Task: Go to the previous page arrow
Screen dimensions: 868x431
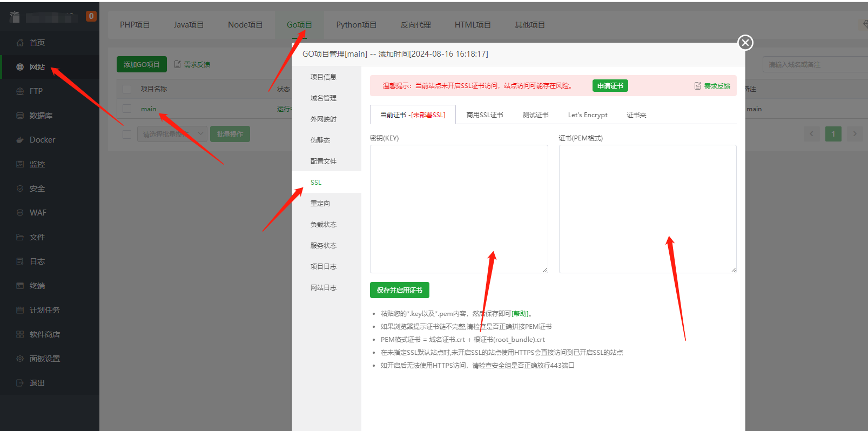Action: [x=811, y=134]
